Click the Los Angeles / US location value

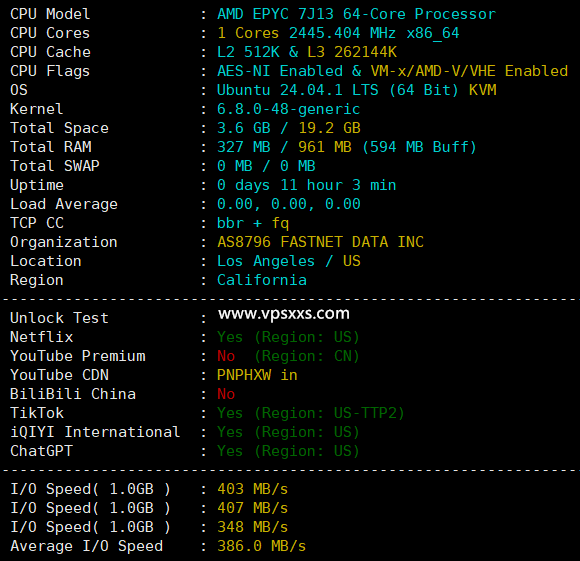click(x=289, y=261)
